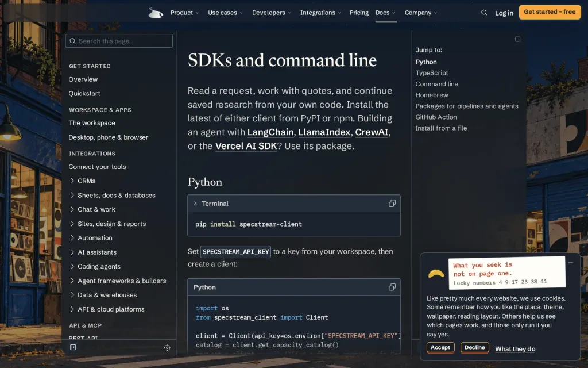Copy the Terminal pip install snippet
Image resolution: width=588 pixels, height=368 pixels.
[392, 203]
